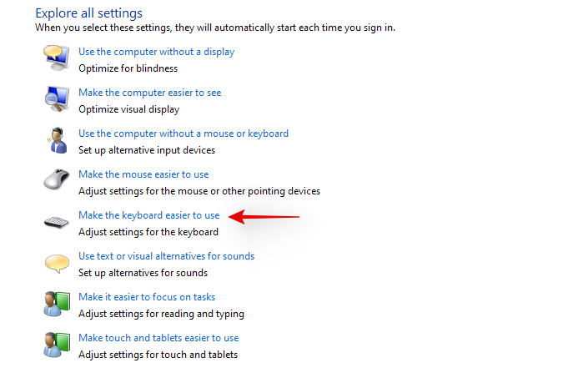Click the icon beside touch and tablets
The image size is (588, 383).
coord(57,345)
